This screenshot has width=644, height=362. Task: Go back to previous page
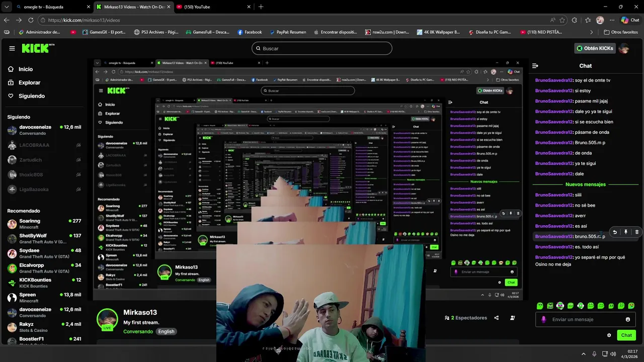[x=7, y=20]
